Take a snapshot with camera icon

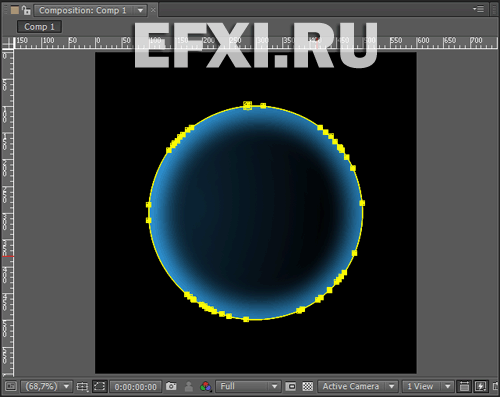(x=171, y=386)
